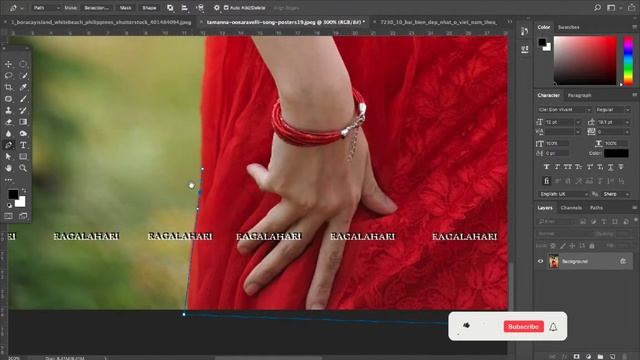The image size is (640, 360).
Task: Toggle Small Caps in Character panel
Action: point(578,167)
